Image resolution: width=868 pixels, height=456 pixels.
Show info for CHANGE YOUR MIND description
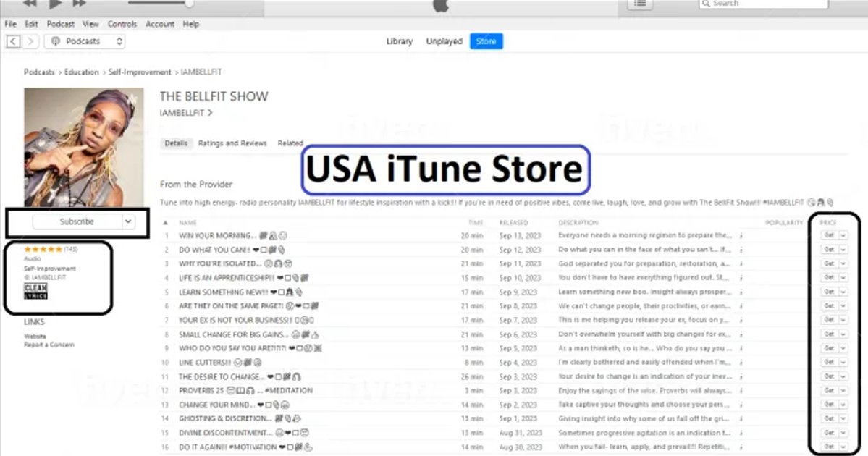coord(741,405)
